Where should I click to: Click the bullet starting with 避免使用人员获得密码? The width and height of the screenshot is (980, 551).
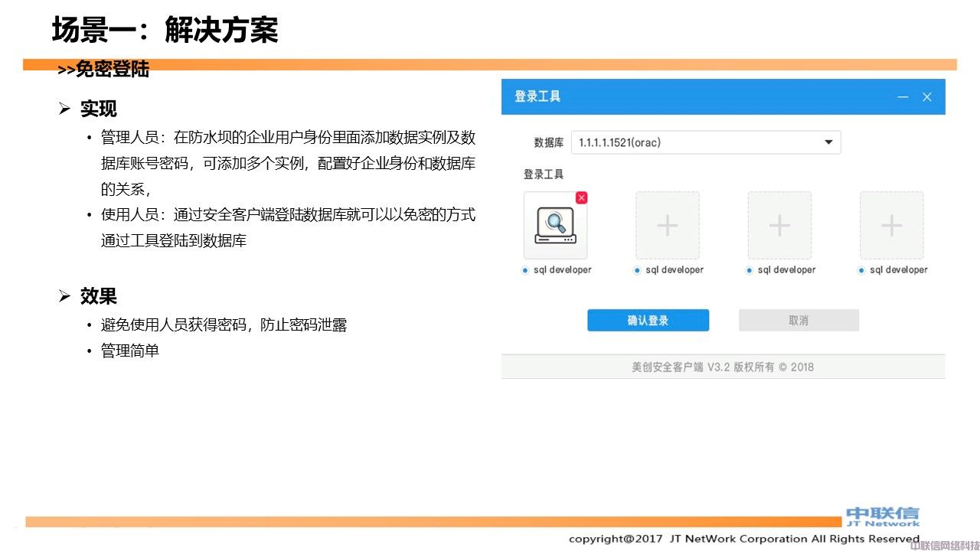224,325
